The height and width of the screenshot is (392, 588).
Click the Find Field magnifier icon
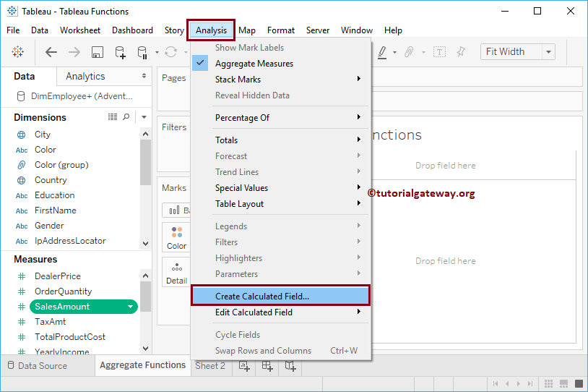point(126,117)
